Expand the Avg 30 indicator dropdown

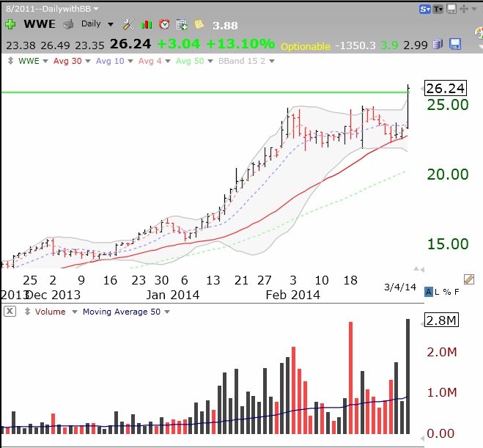tap(88, 61)
